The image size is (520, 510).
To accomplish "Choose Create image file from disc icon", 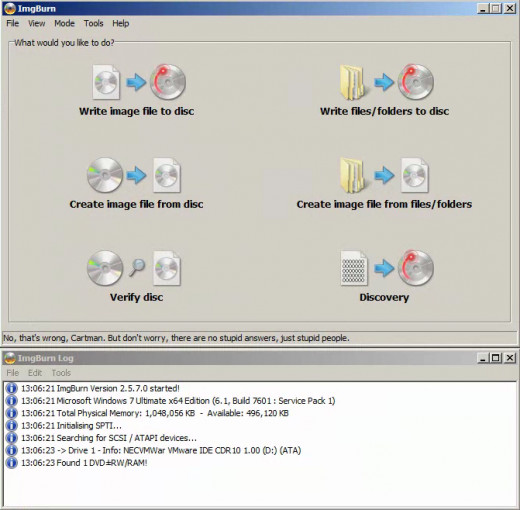I will pyautogui.click(x=134, y=175).
